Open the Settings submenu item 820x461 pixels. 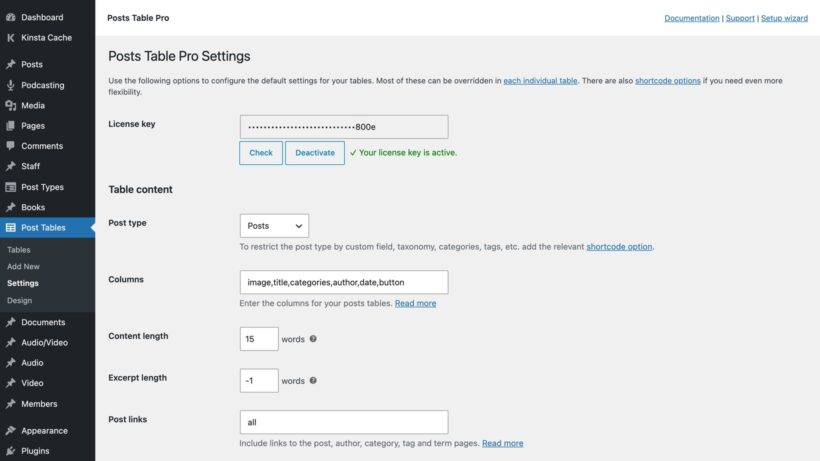[x=22, y=283]
